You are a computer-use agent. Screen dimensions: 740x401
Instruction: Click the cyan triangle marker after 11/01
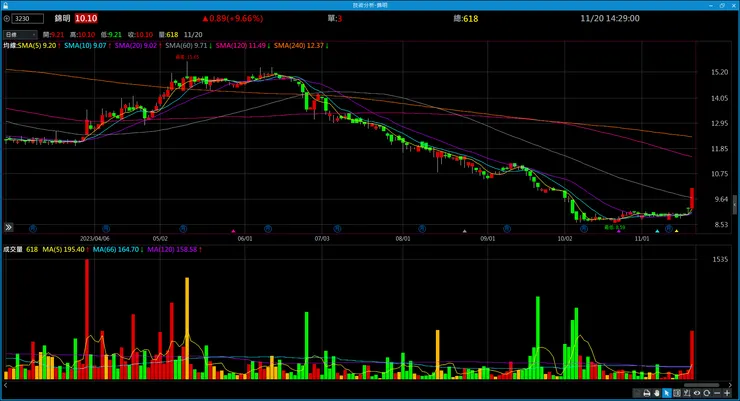(x=657, y=231)
